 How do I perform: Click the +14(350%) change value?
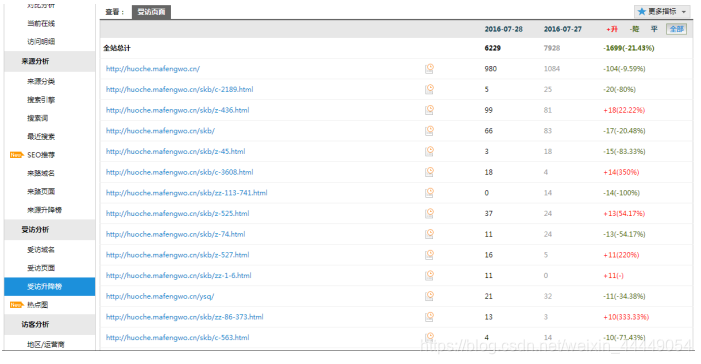pyautogui.click(x=621, y=172)
